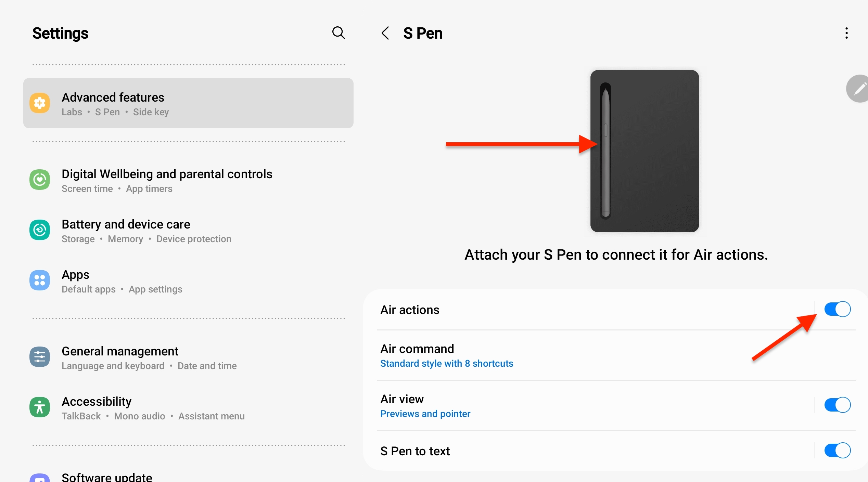This screenshot has height=482, width=868.
Task: Open the three-dot more options menu
Action: click(846, 33)
